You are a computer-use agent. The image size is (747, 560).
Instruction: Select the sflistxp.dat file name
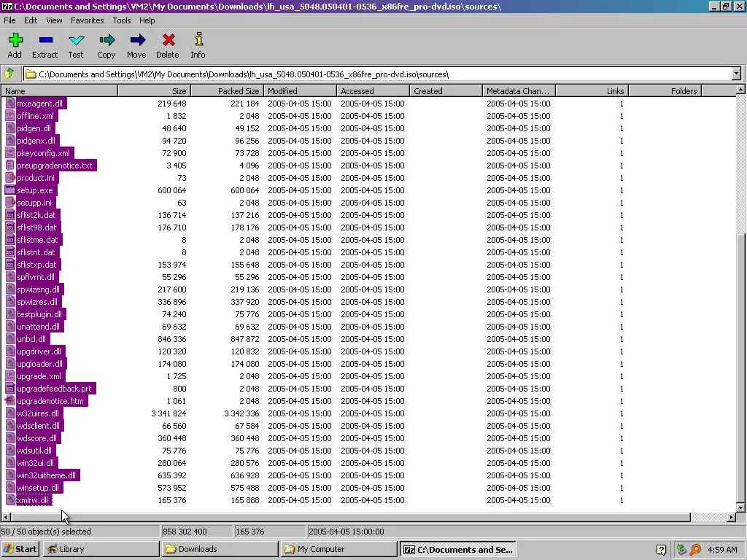36,264
